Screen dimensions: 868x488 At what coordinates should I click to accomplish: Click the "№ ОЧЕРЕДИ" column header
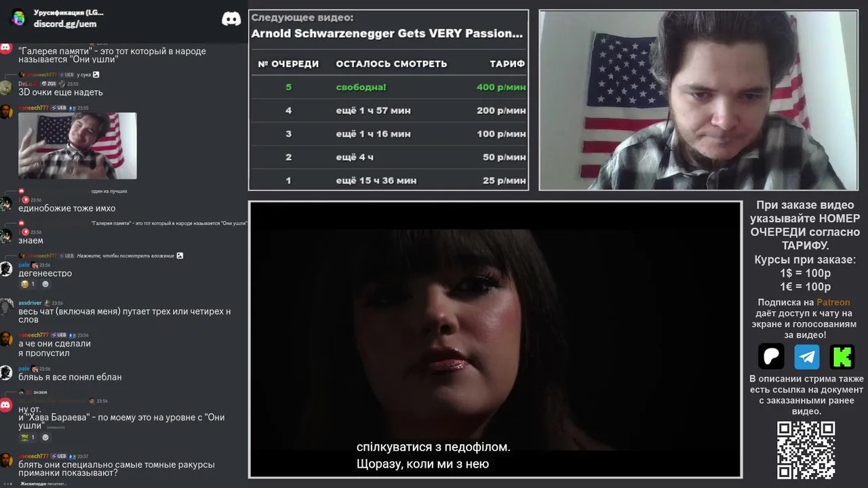click(288, 64)
